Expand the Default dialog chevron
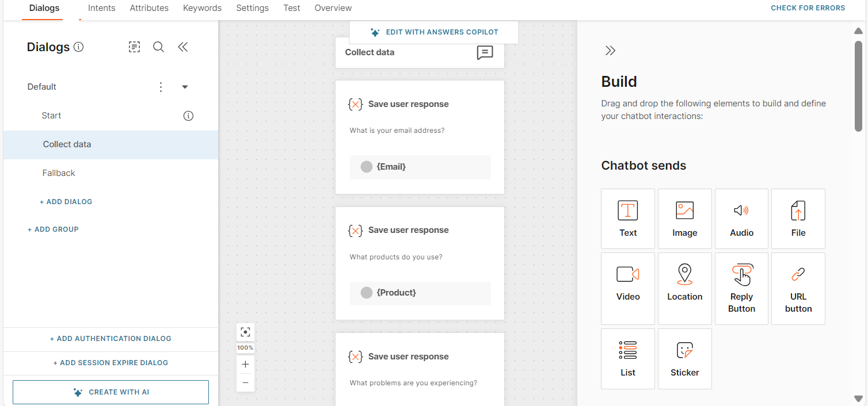 pyautogui.click(x=185, y=86)
